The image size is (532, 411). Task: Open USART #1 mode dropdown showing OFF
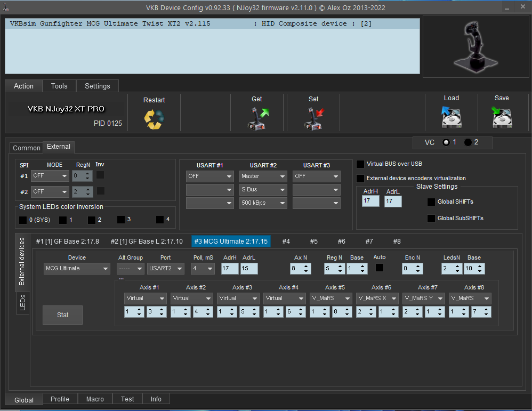coord(209,176)
